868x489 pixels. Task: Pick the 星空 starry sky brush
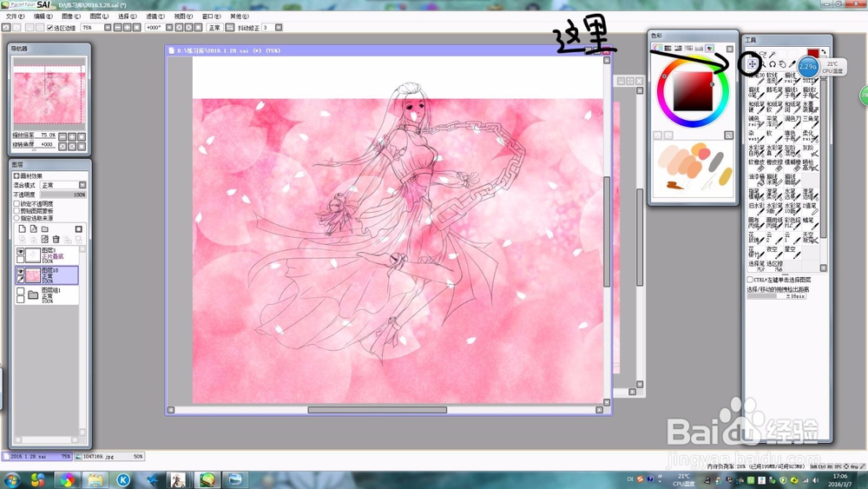[x=792, y=254]
